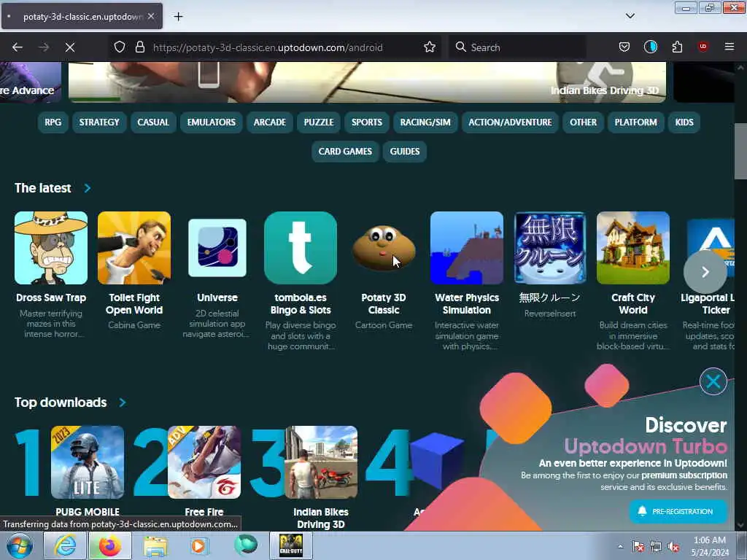The image size is (747, 560).
Task: Open the Indian Bikes Driving 3D banner
Action: click(x=368, y=82)
